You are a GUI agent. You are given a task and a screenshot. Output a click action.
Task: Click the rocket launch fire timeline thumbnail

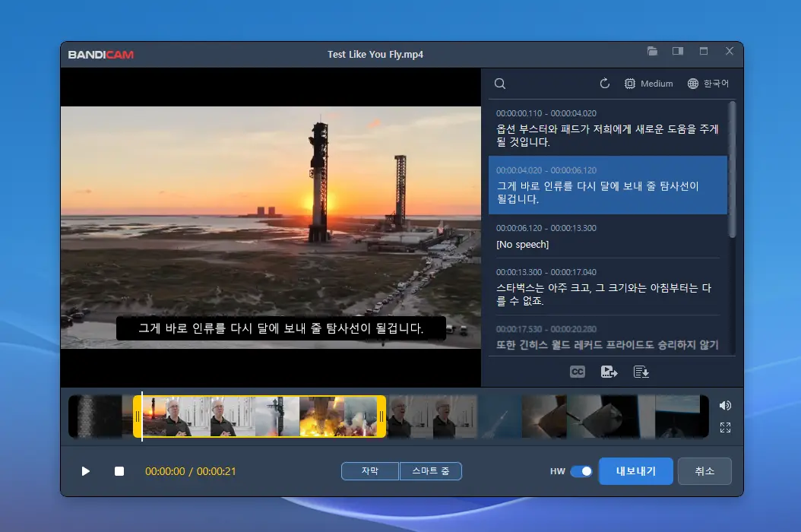tap(321, 416)
